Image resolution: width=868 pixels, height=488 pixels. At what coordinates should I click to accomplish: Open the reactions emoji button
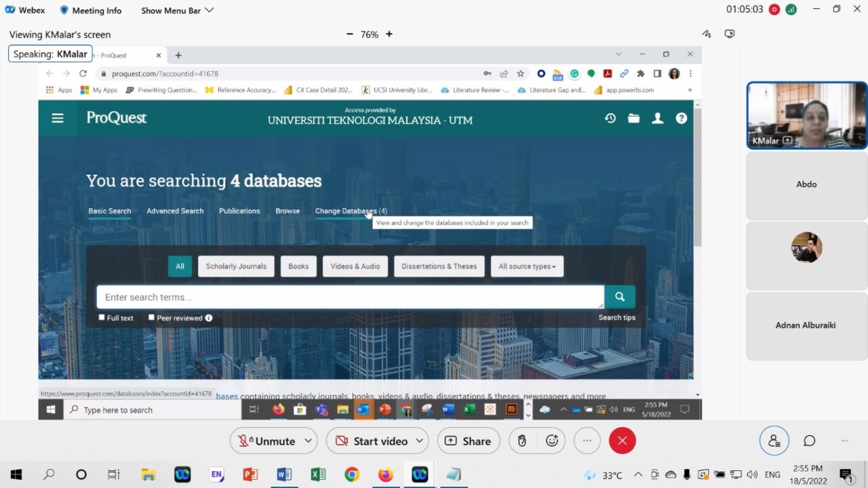point(552,441)
